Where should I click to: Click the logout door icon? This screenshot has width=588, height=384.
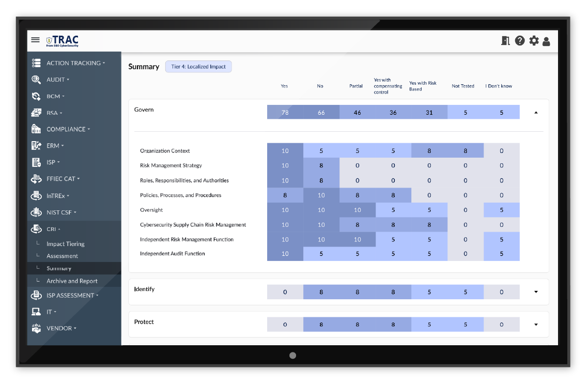tap(505, 41)
